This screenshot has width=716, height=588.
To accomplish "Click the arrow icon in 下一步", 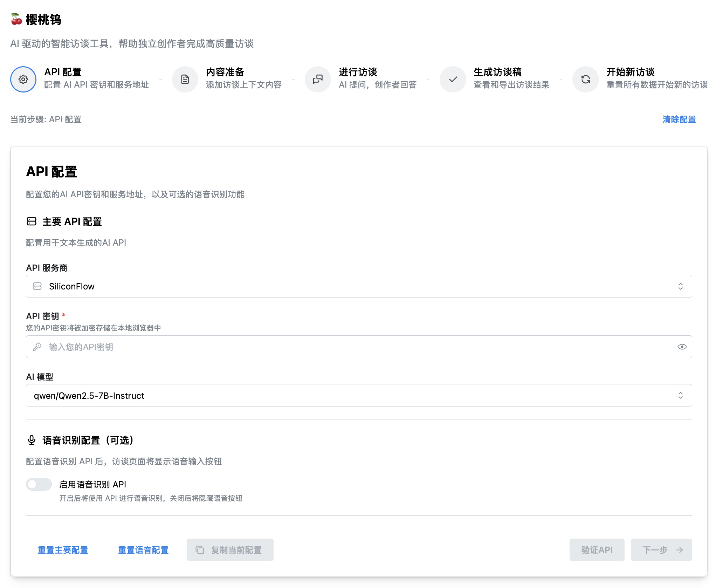I will [x=679, y=550].
